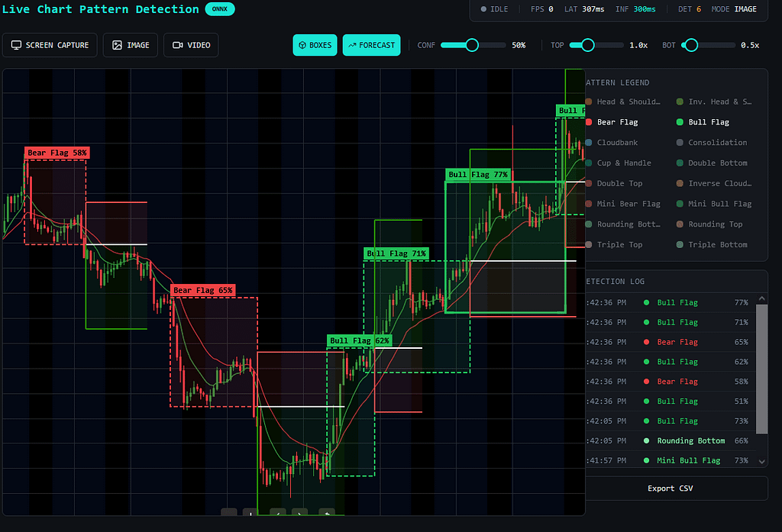Switch to Video input mode

[x=191, y=45]
